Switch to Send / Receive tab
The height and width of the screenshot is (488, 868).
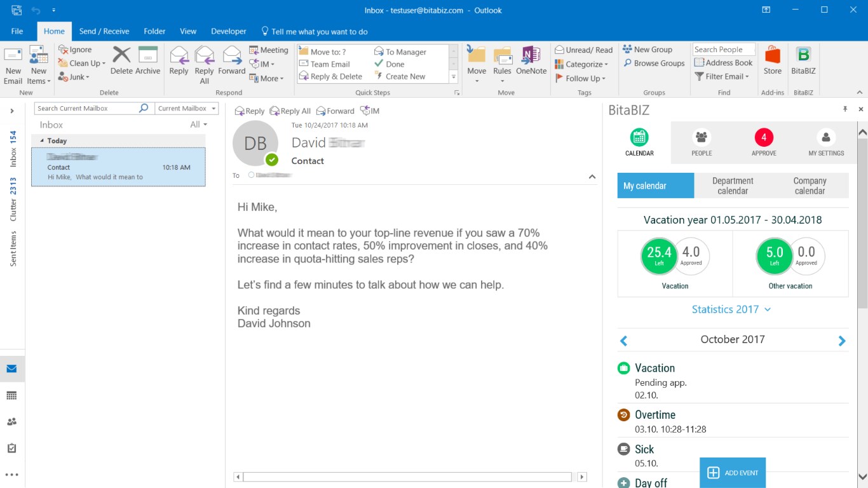[104, 31]
